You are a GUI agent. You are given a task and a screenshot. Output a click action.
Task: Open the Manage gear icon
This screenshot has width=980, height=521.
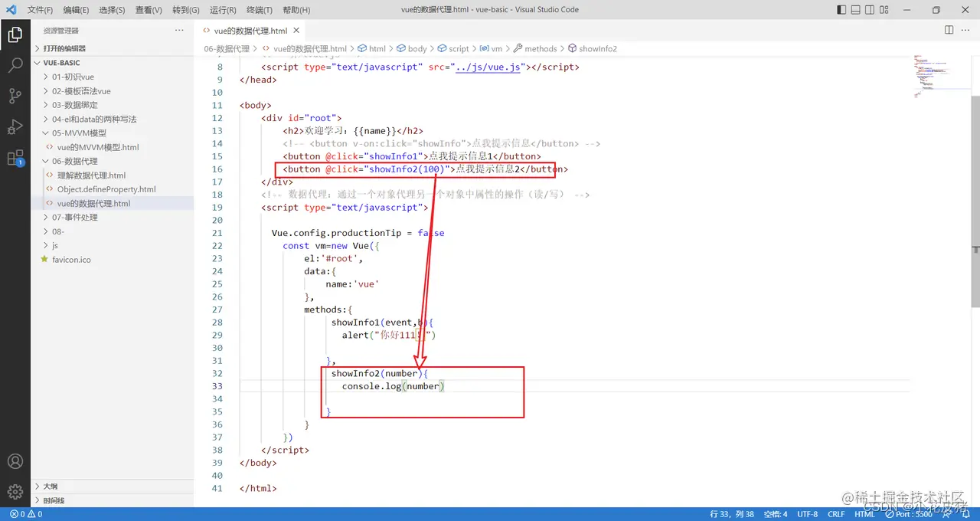click(15, 491)
